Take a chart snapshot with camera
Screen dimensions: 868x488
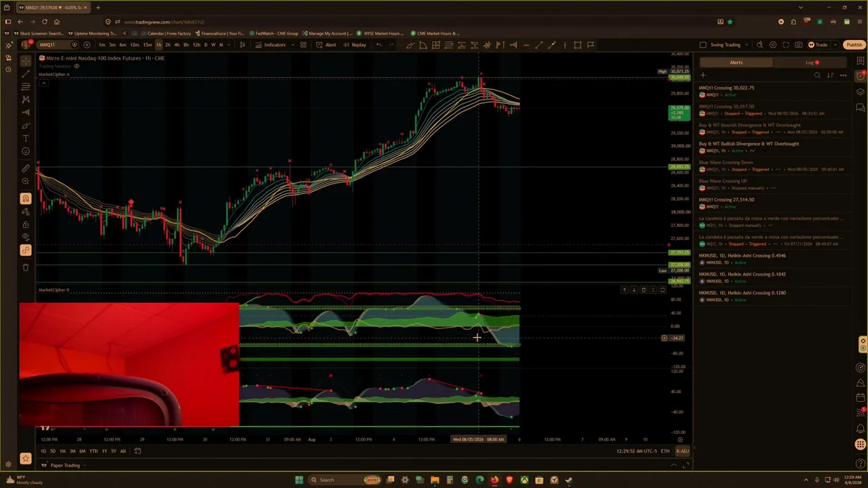[798, 45]
